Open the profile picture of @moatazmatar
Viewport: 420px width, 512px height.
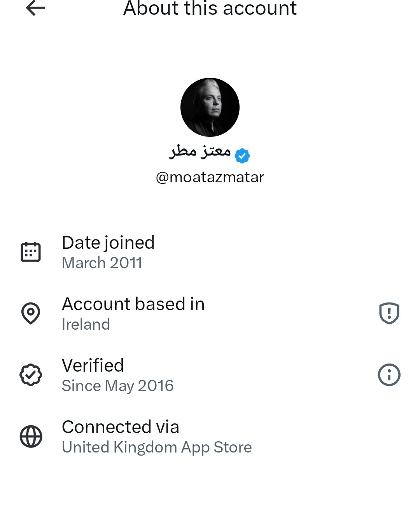pyautogui.click(x=210, y=107)
